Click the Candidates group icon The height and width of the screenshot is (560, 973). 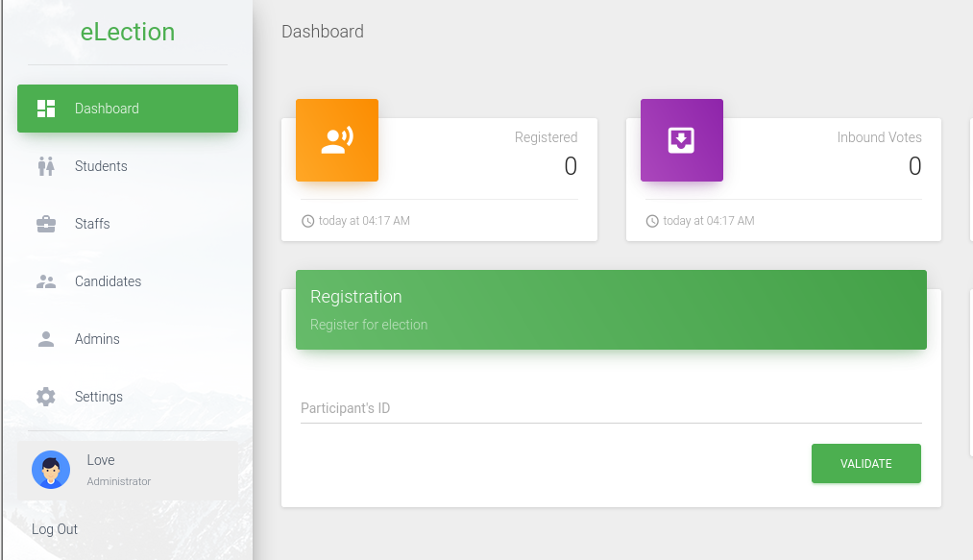(46, 281)
